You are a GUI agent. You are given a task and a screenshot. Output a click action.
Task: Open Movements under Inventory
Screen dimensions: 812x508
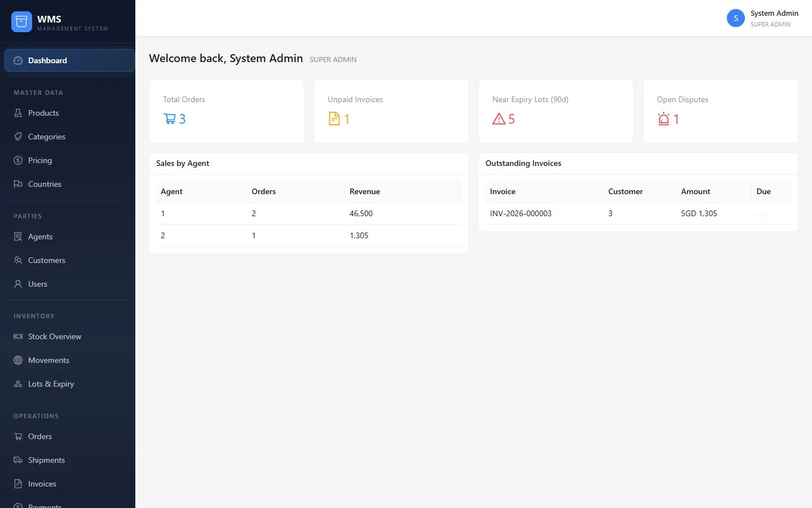pos(70,360)
